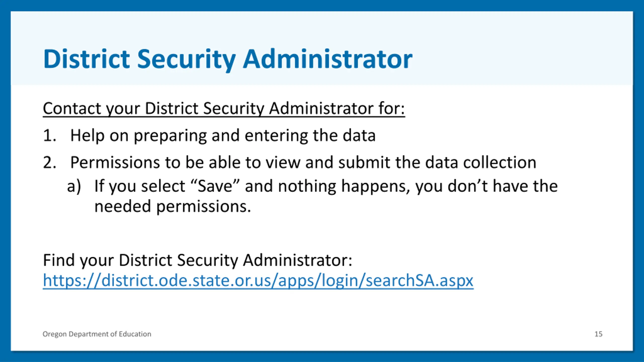Click the word "Permissions" starting item 2
The image size is (644, 362).
tap(115, 163)
